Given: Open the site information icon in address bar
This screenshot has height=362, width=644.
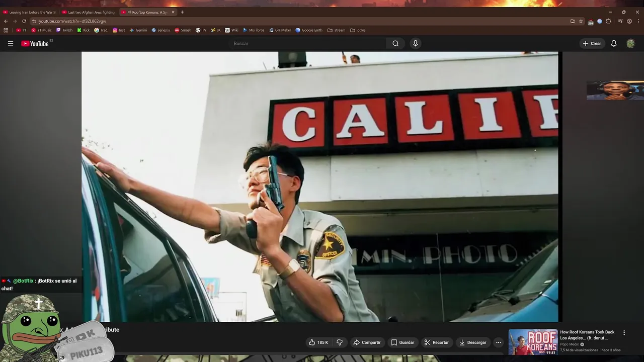Looking at the screenshot, I should click(x=34, y=21).
